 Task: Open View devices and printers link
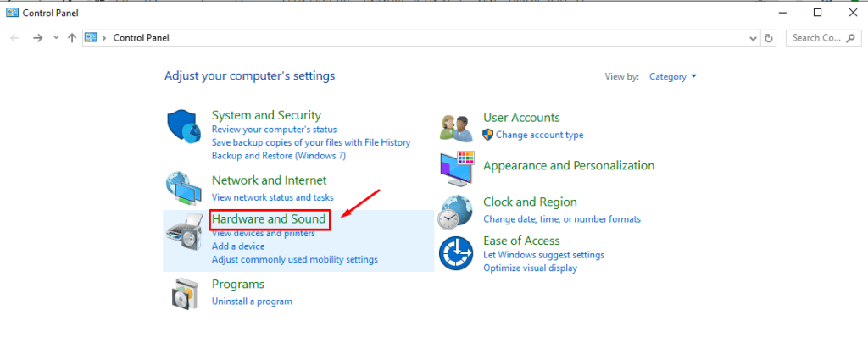click(x=263, y=234)
